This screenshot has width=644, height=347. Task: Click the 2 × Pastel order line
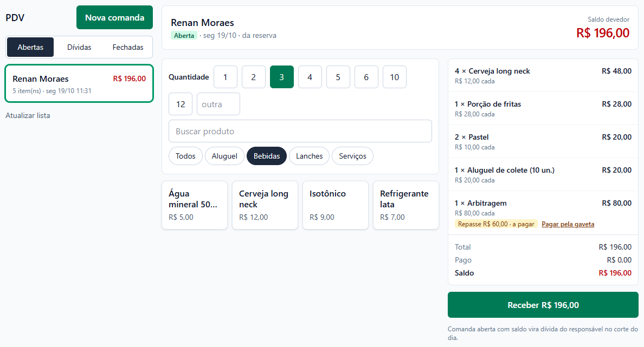[x=543, y=141]
